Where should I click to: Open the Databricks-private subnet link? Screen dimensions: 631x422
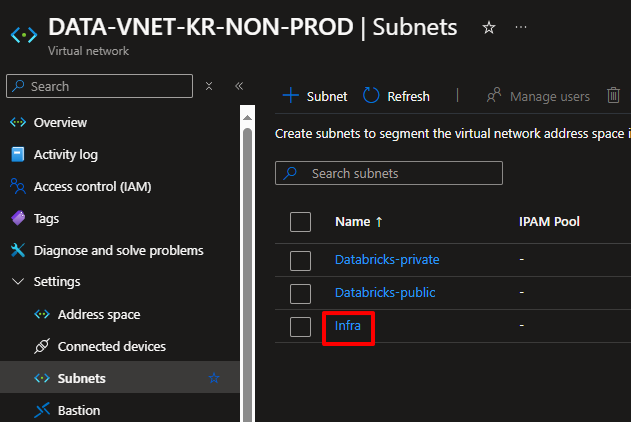click(x=387, y=259)
